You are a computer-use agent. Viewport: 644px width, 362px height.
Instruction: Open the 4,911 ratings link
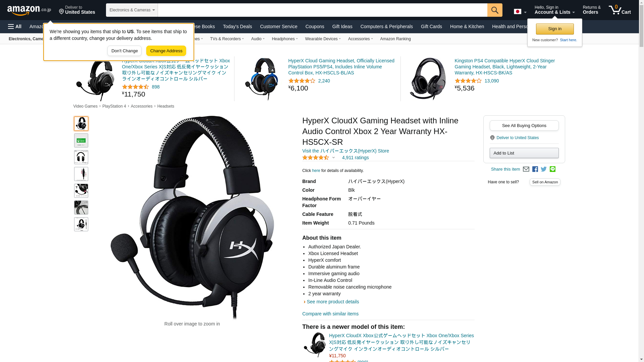point(355,158)
